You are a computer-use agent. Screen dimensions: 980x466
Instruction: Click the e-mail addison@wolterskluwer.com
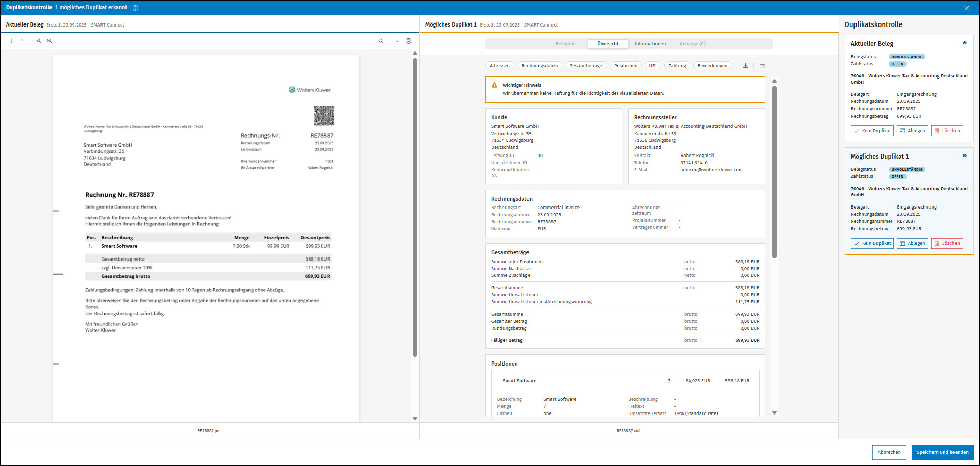[x=711, y=170]
